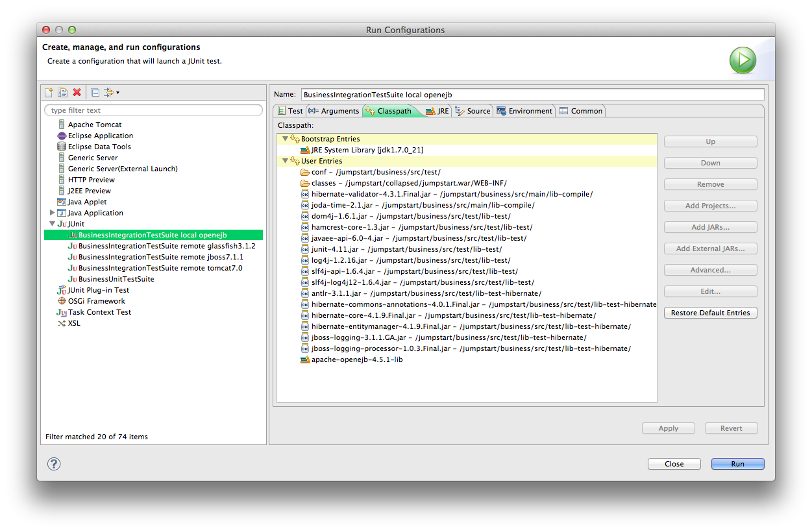This screenshot has width=812, height=532.
Task: Click the Run button
Action: pos(738,464)
